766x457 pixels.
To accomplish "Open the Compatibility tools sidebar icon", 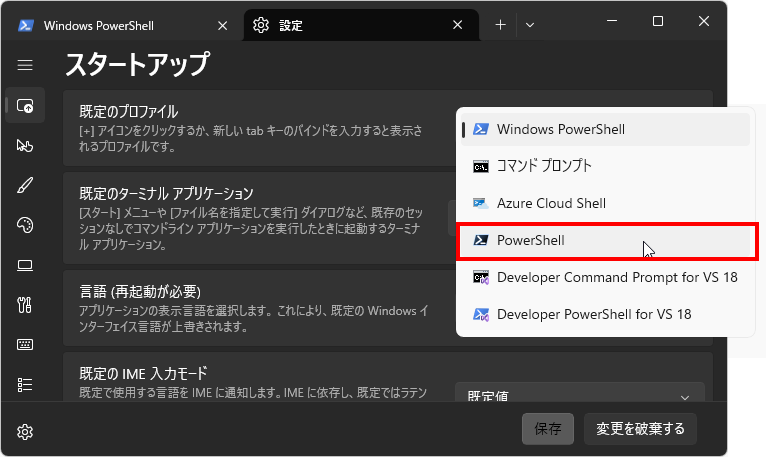I will coord(25,305).
